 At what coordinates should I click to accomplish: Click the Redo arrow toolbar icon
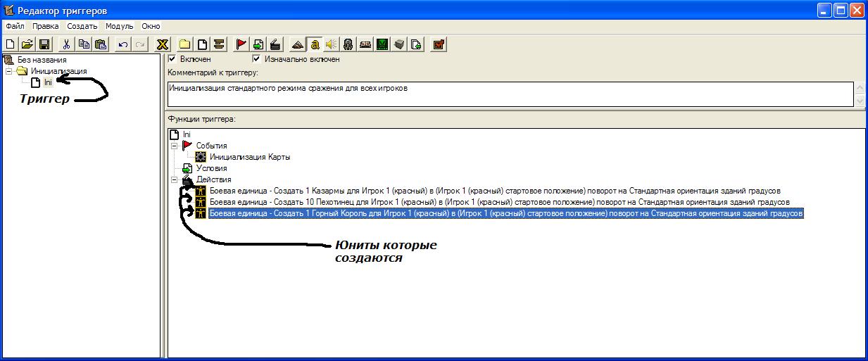pyautogui.click(x=139, y=44)
